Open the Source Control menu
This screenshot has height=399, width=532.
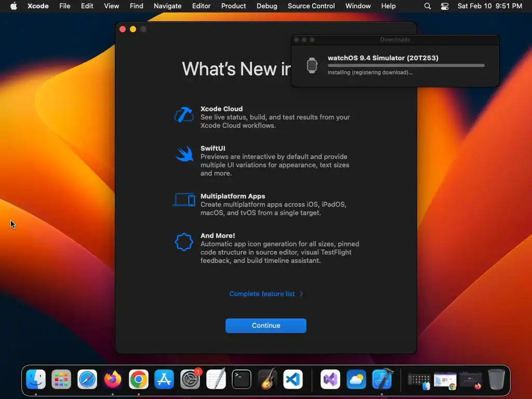point(311,6)
